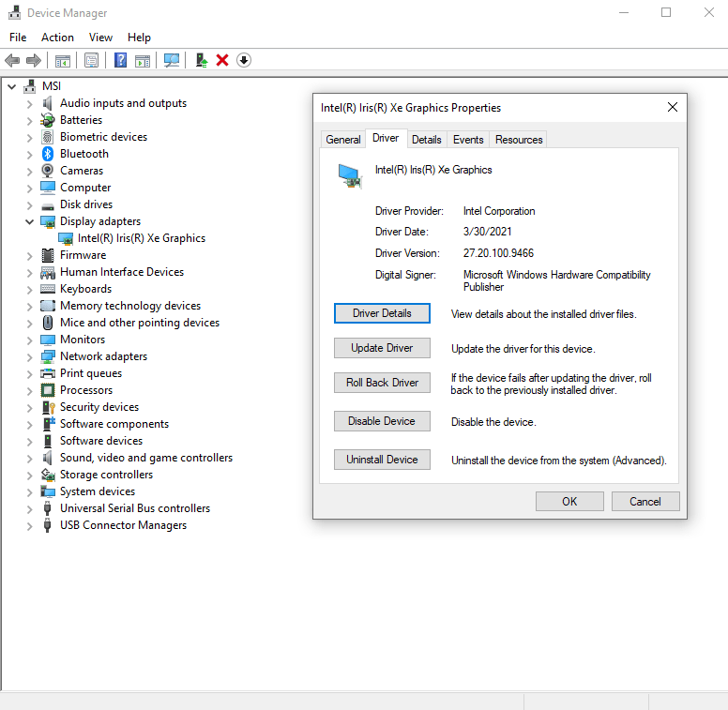Viewport: 728px width, 710px height.
Task: Click the Keyboards category icon
Action: tap(47, 289)
